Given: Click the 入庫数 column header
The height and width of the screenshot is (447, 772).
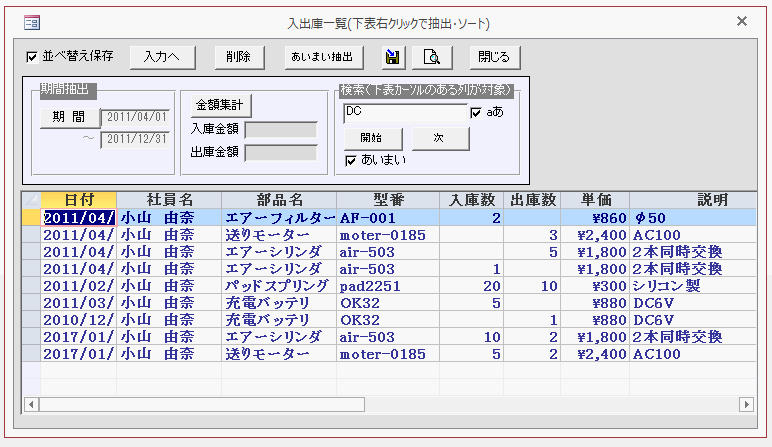Looking at the screenshot, I should 472,200.
